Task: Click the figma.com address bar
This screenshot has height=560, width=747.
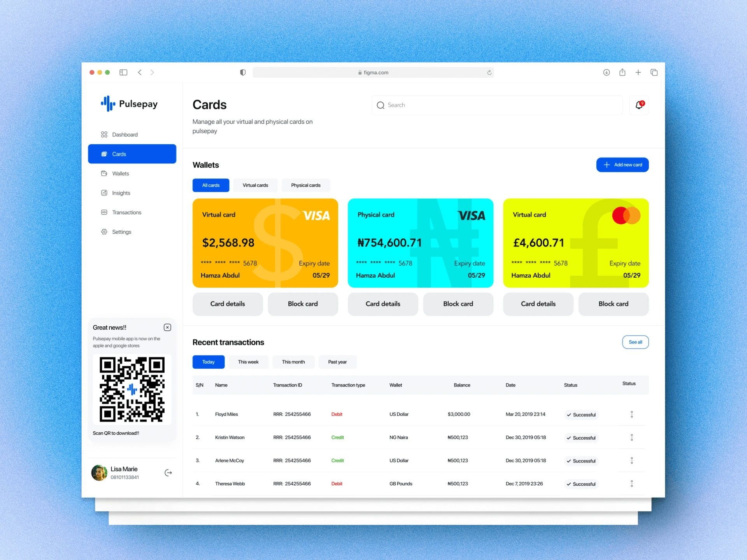Action: point(373,72)
